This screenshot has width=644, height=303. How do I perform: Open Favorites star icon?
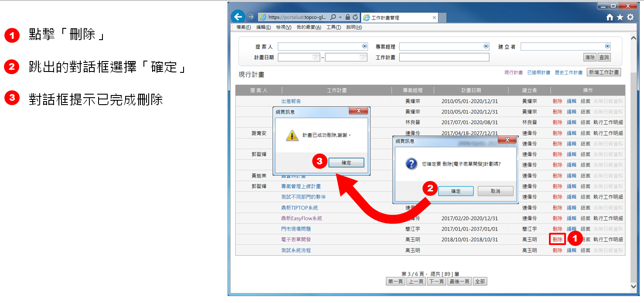click(x=620, y=17)
